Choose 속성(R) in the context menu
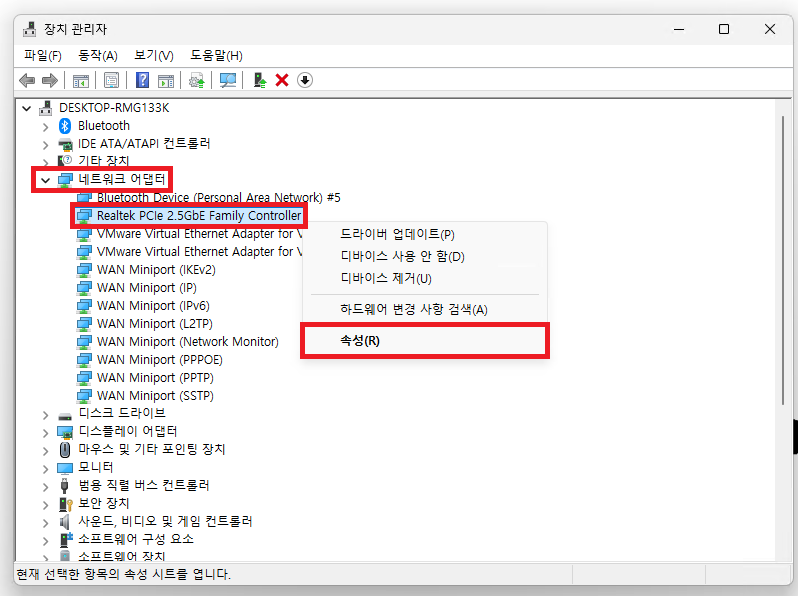 424,341
